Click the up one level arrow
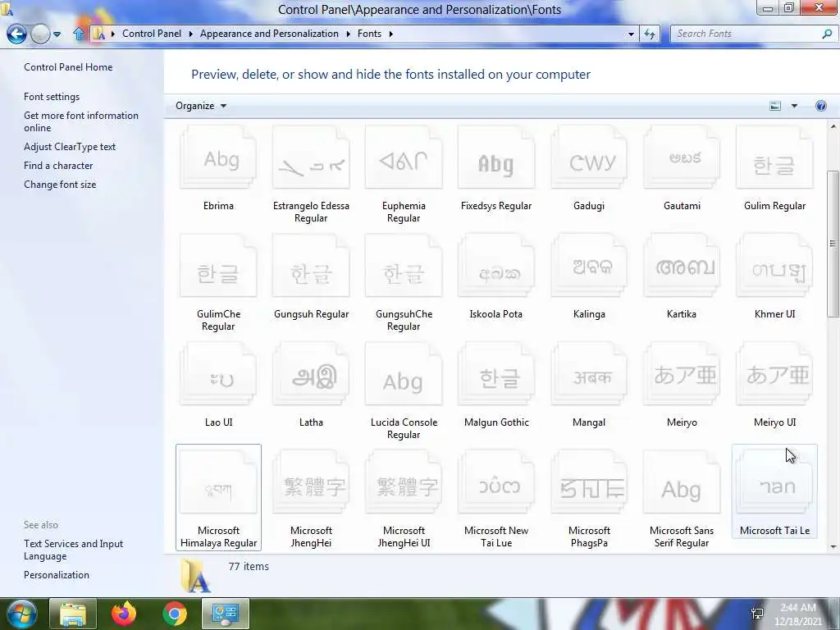This screenshot has width=840, height=630. coord(79,34)
